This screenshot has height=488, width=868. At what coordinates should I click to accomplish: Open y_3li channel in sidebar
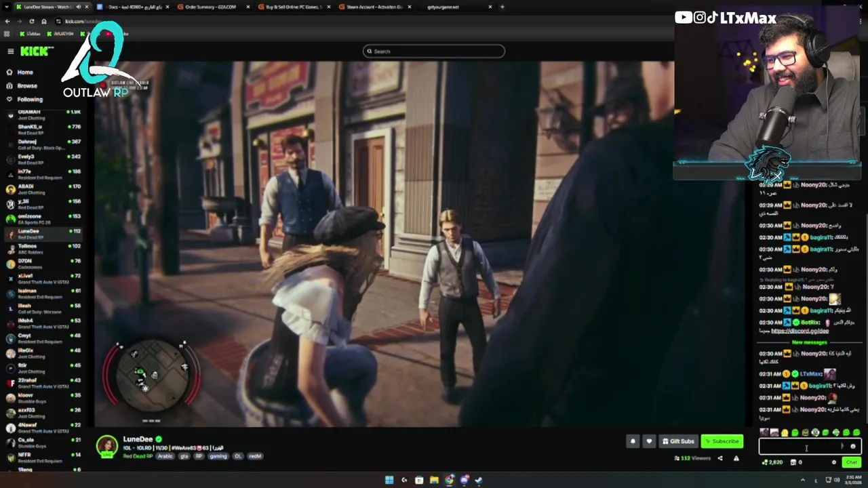(42, 203)
